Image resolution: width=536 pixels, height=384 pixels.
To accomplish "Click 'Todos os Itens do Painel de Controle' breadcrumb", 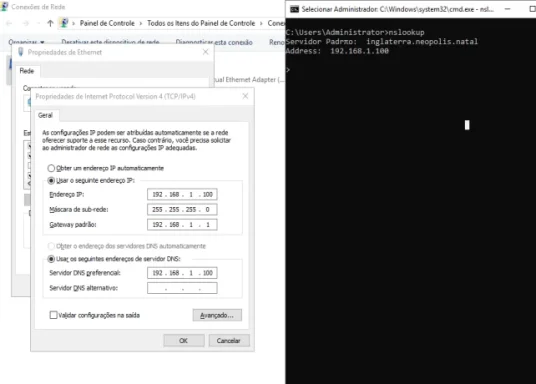I will (201, 23).
